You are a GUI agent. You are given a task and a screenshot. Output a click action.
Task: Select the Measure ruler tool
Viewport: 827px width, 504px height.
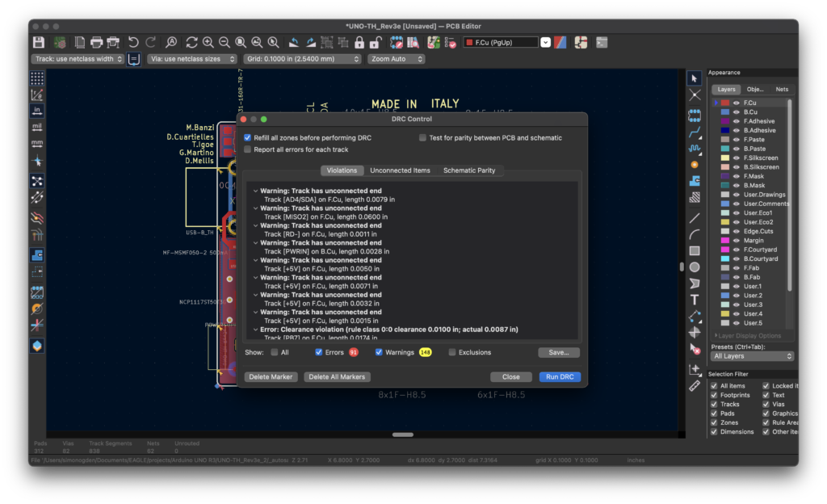coord(694,386)
